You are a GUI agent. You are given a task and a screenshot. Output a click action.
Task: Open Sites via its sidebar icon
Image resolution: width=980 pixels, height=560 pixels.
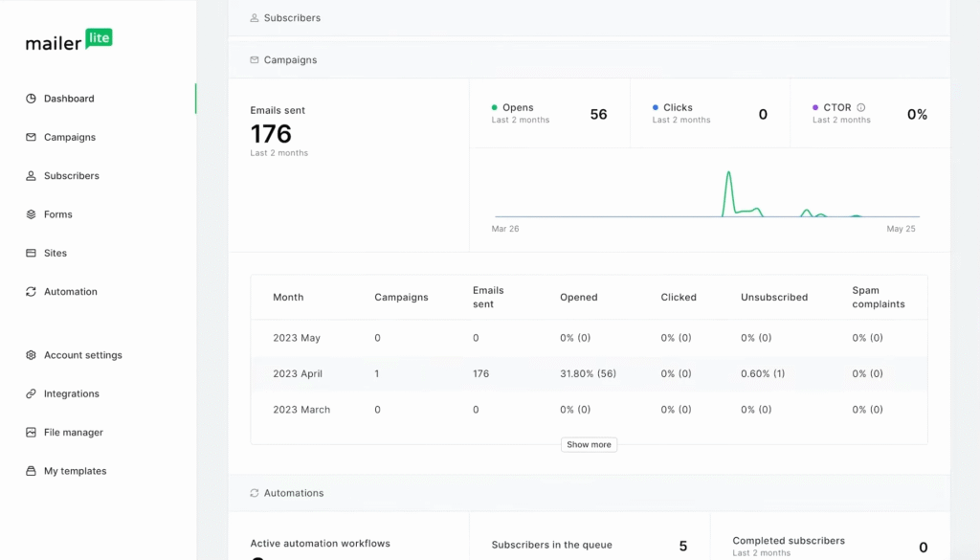click(x=31, y=253)
